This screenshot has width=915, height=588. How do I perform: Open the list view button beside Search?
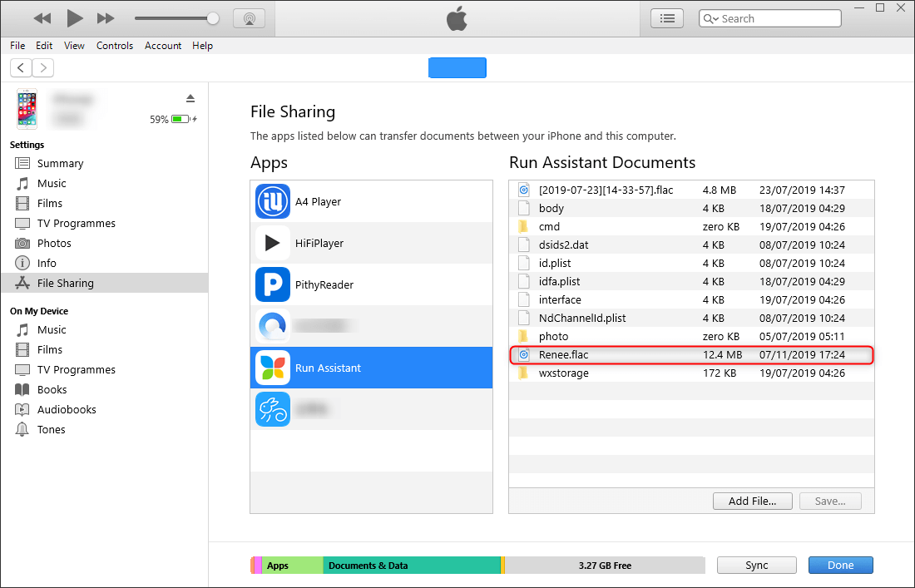tap(667, 18)
